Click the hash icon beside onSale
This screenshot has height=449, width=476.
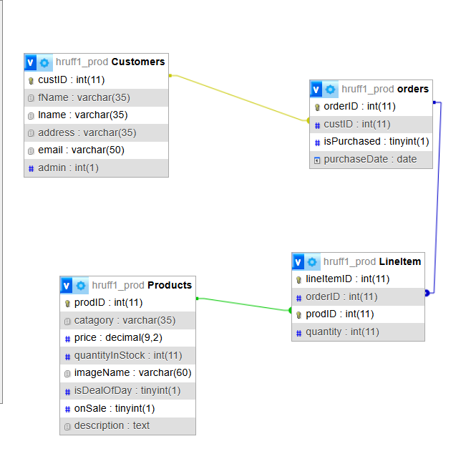(68, 409)
